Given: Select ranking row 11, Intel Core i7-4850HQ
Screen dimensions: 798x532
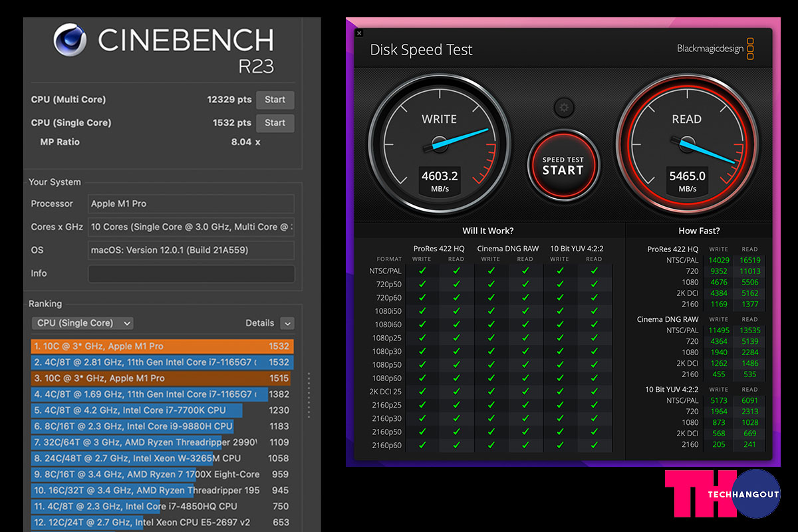Looking at the screenshot, I should point(162,507).
